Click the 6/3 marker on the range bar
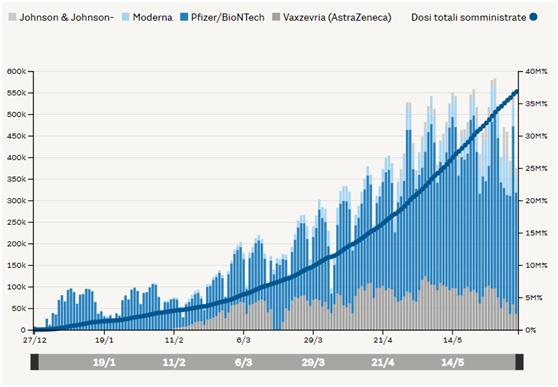Viewport: 558px width, 387px height. pyautogui.click(x=243, y=362)
